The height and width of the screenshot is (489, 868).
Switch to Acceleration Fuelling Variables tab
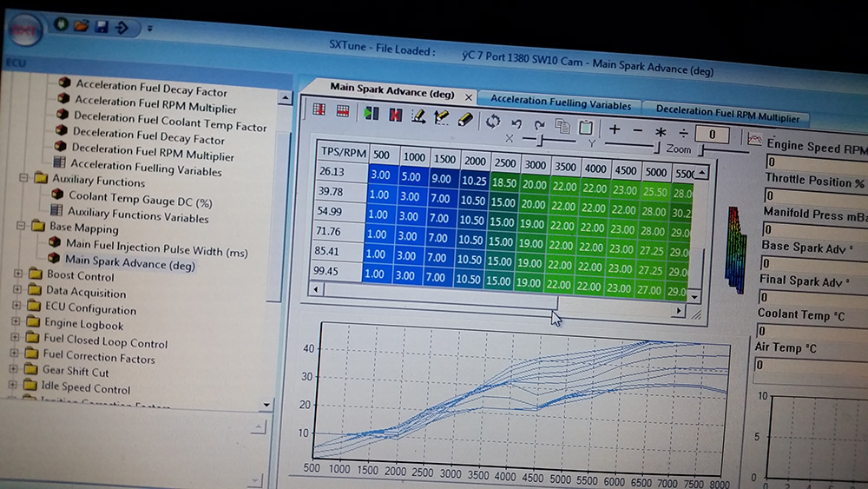pos(560,104)
